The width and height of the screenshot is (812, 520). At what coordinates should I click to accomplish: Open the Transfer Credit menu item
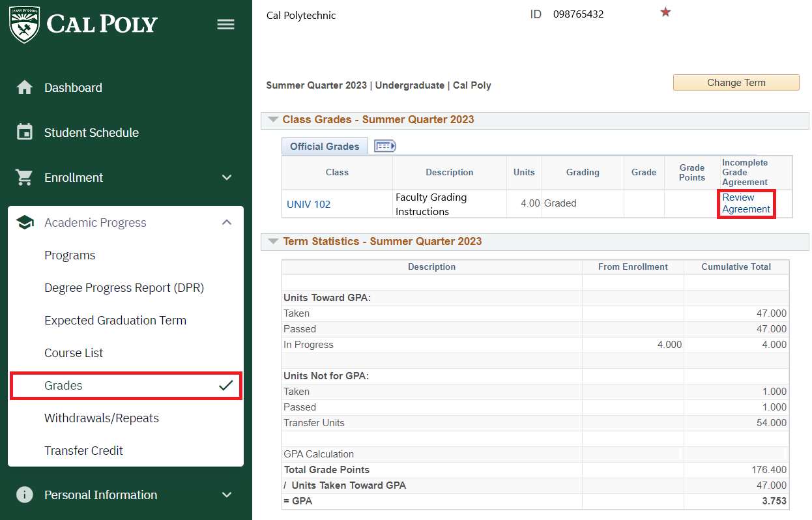click(x=83, y=450)
